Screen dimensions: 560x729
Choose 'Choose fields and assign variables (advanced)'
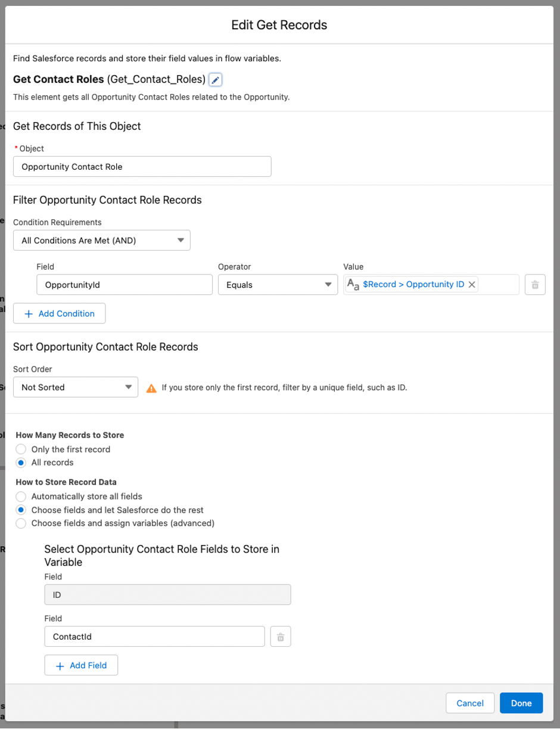pos(21,524)
